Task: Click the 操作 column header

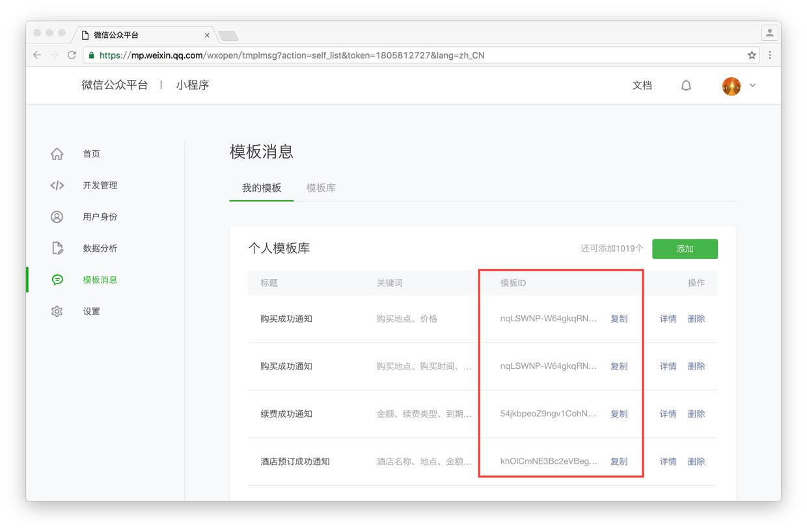Action: tap(696, 283)
